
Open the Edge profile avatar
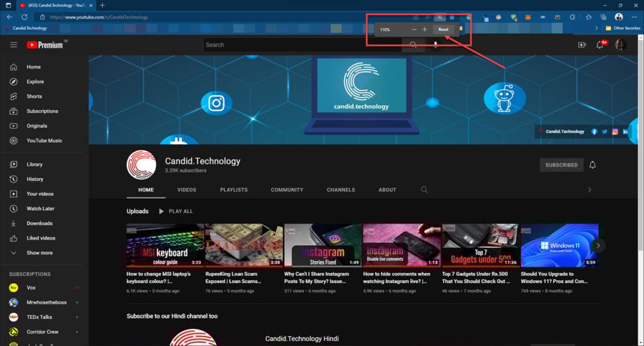tap(619, 17)
